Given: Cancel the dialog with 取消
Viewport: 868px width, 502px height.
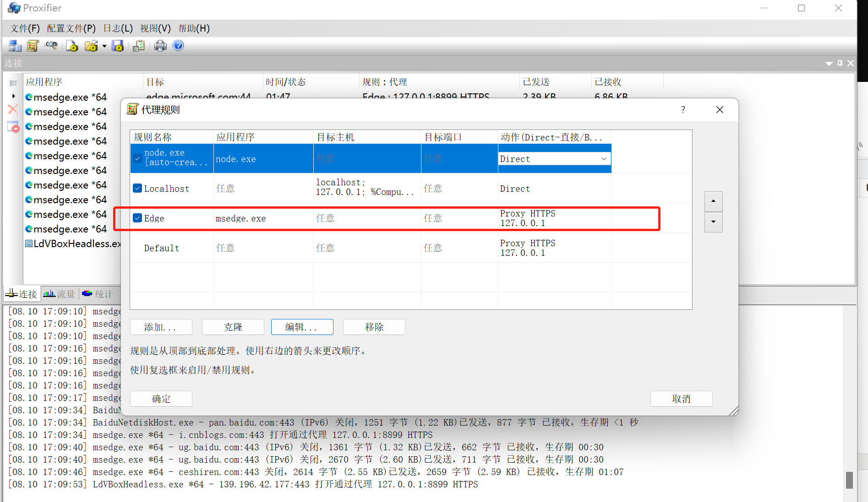Looking at the screenshot, I should tap(682, 399).
